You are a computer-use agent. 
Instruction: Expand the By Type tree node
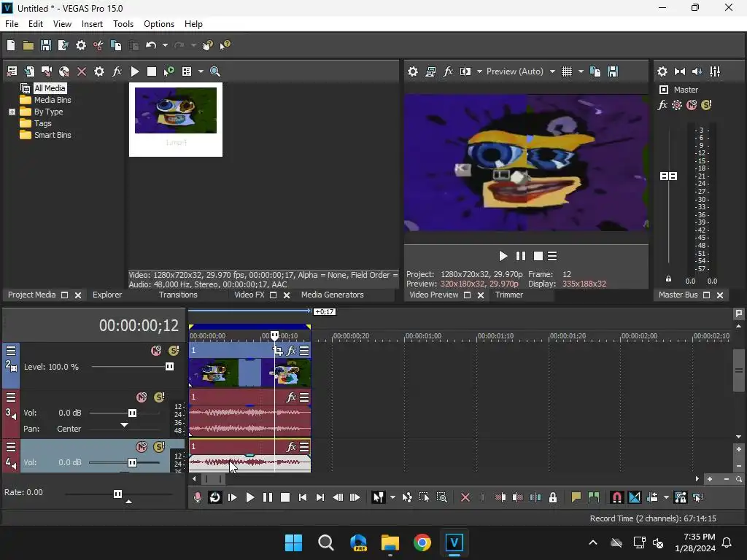click(x=12, y=112)
